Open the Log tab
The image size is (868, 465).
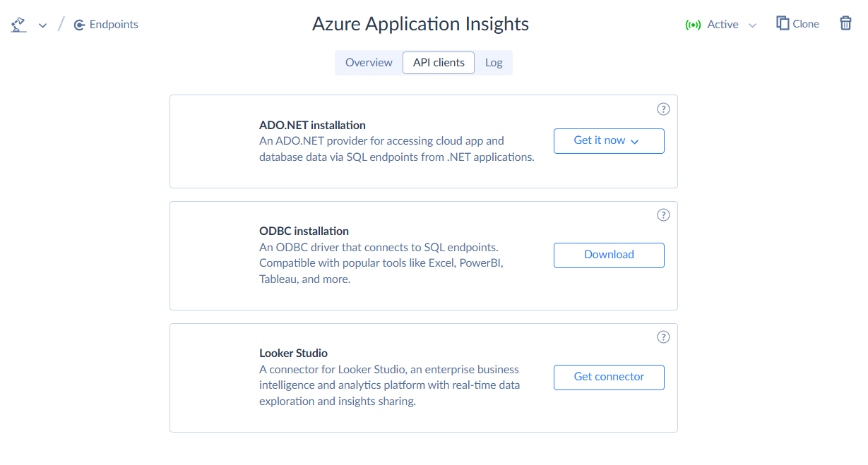[494, 62]
